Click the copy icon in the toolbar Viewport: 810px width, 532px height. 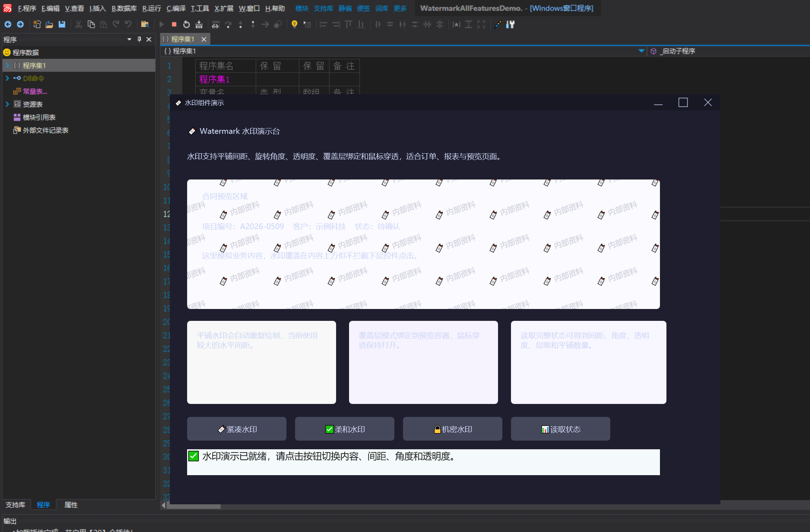[x=91, y=24]
